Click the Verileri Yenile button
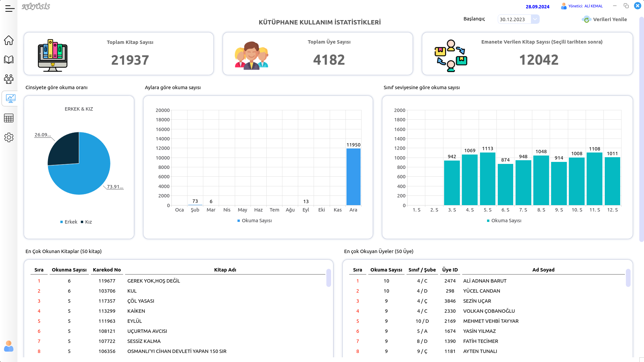644x362 pixels. click(609, 19)
